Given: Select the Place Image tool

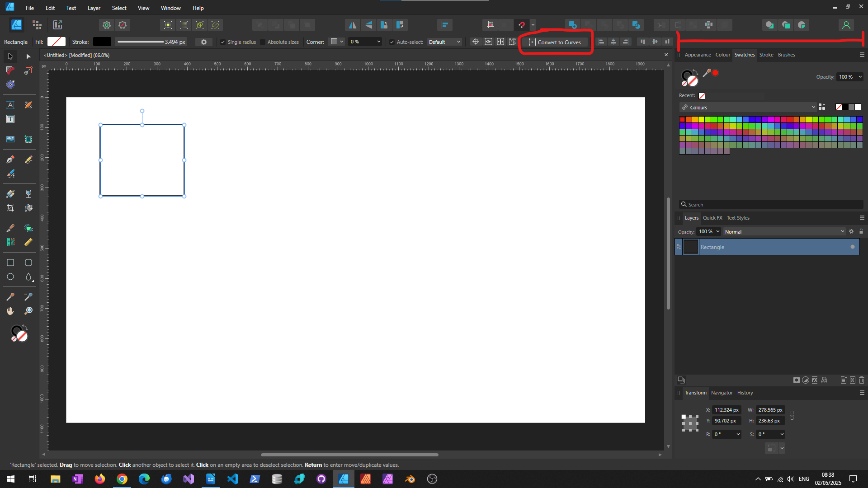Looking at the screenshot, I should click(10, 139).
